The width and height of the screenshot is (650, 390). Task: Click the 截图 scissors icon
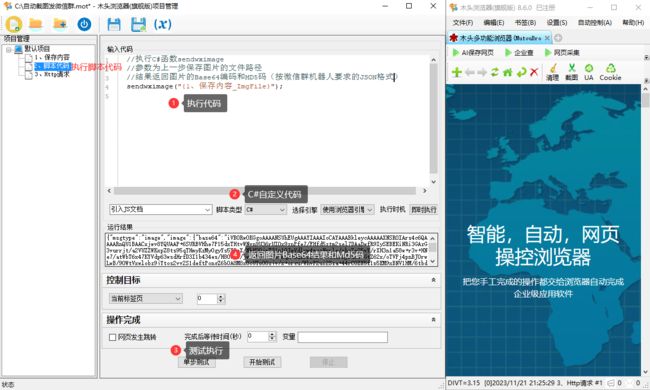[x=572, y=72]
